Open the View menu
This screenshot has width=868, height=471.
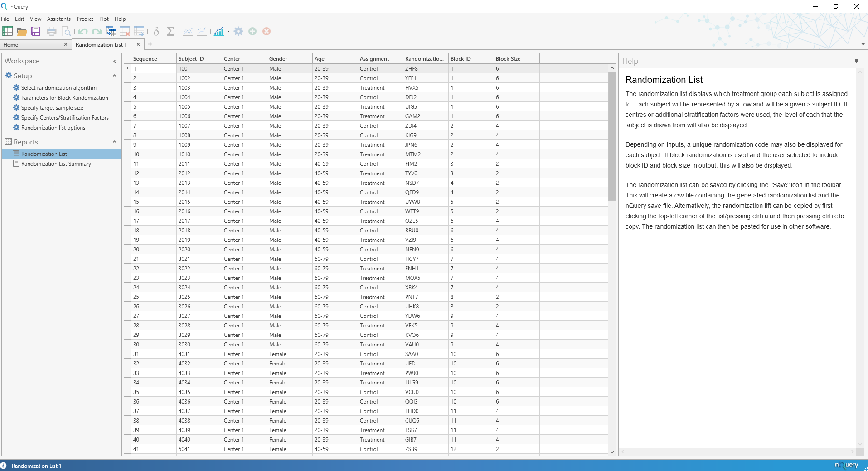pyautogui.click(x=35, y=19)
